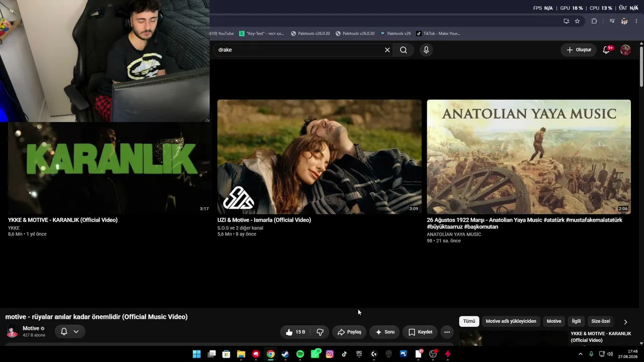Image resolution: width=644 pixels, height=362 pixels.
Task: Open File Explorer from taskbar
Action: point(241,354)
